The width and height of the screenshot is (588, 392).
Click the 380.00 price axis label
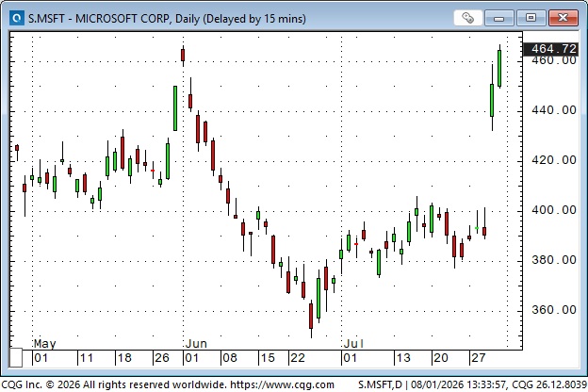pyautogui.click(x=554, y=260)
